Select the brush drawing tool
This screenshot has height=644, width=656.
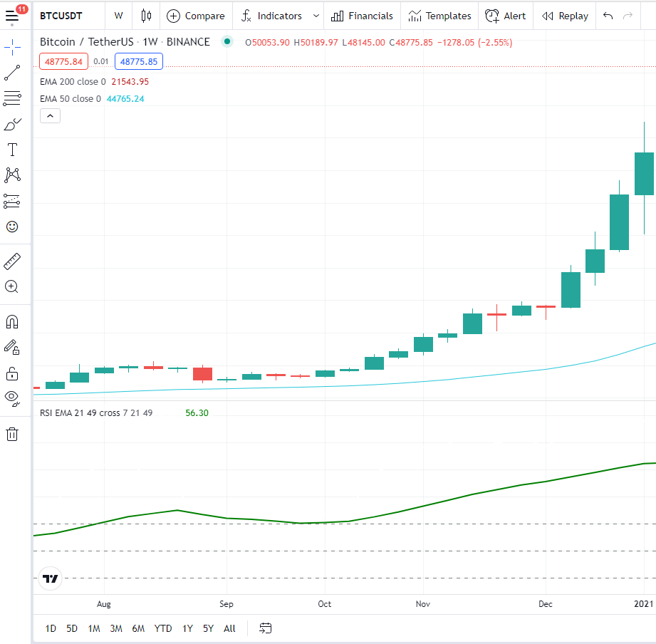tap(12, 124)
